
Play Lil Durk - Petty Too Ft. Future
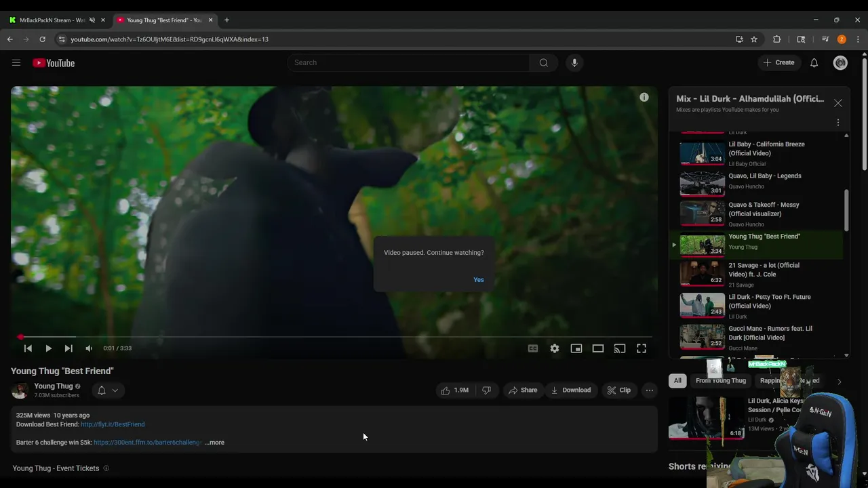760,306
